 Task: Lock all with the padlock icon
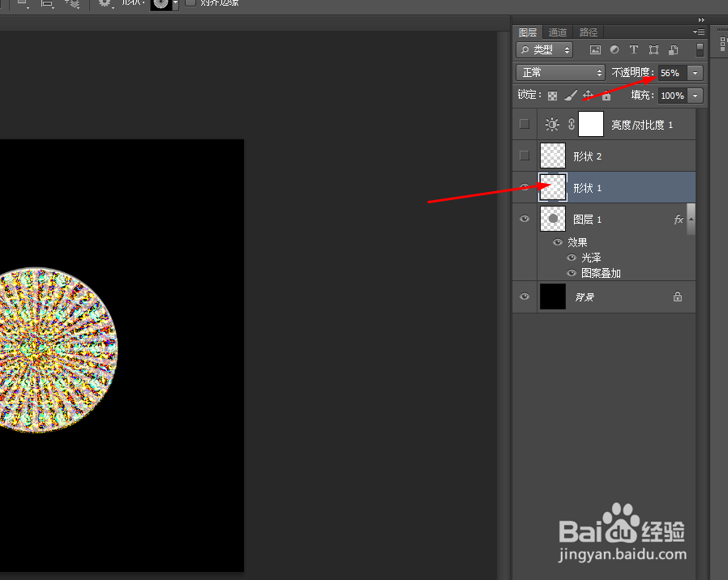pos(606,95)
